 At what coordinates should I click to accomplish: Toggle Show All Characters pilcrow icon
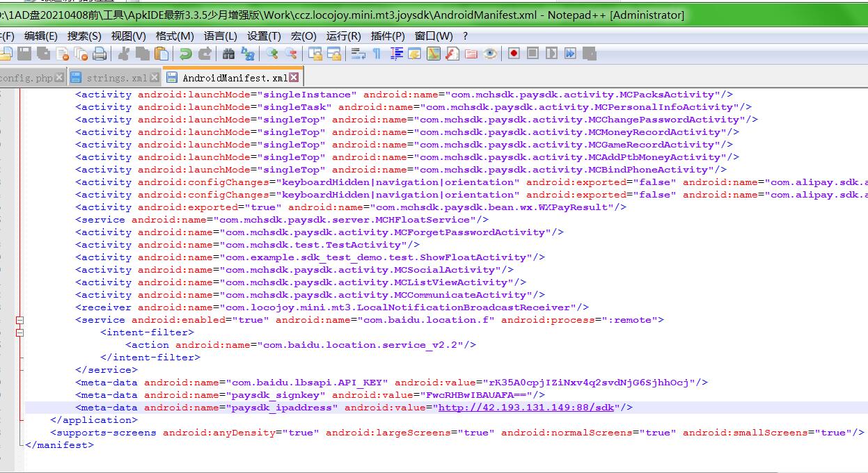coord(377,54)
